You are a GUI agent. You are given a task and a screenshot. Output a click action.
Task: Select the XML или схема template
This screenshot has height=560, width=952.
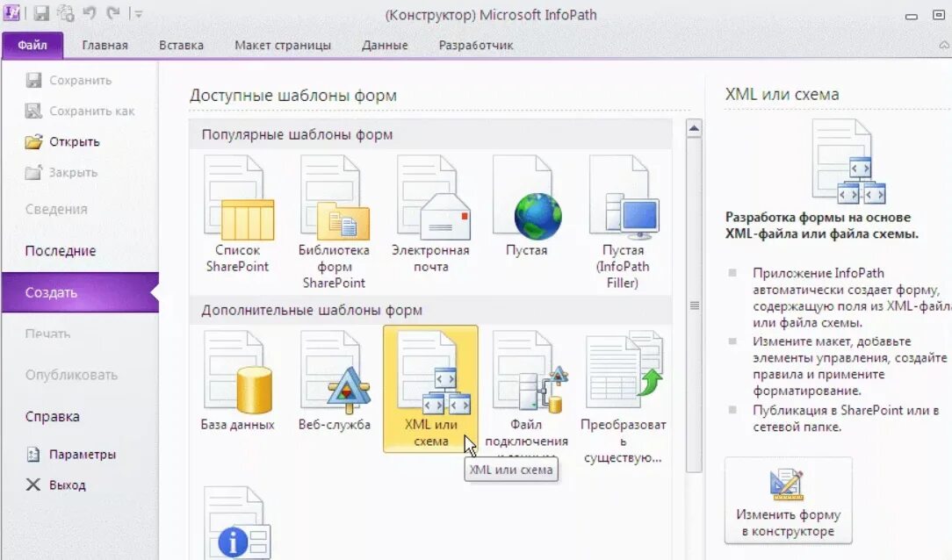pos(430,389)
